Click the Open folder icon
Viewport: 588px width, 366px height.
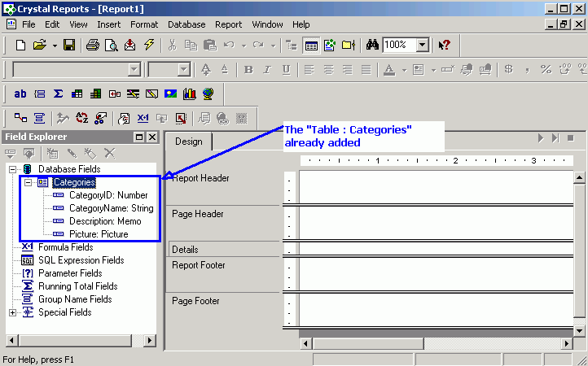click(39, 45)
